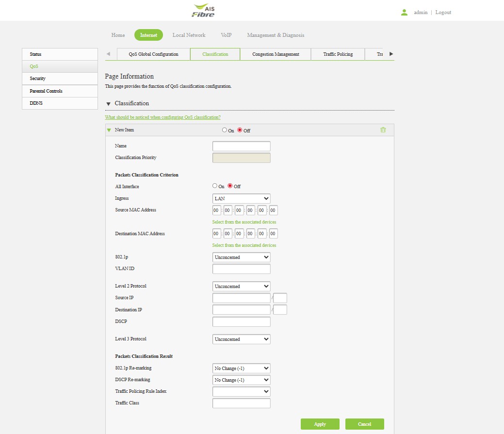Image resolution: width=504 pixels, height=434 pixels.
Task: Click last Source MAC Address octet
Action: point(273,210)
